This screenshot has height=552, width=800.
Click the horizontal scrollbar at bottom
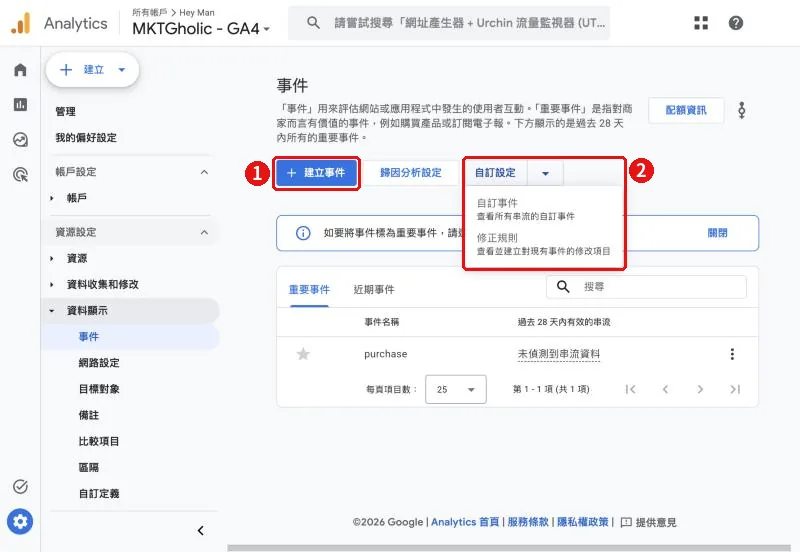(x=509, y=548)
